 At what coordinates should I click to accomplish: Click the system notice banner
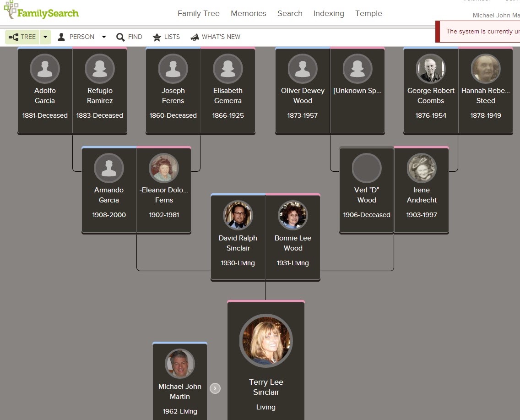tap(477, 32)
